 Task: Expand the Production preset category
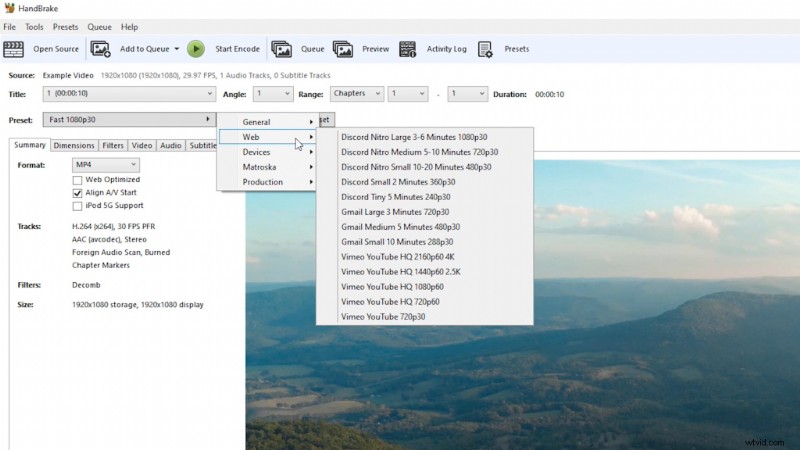[267, 182]
